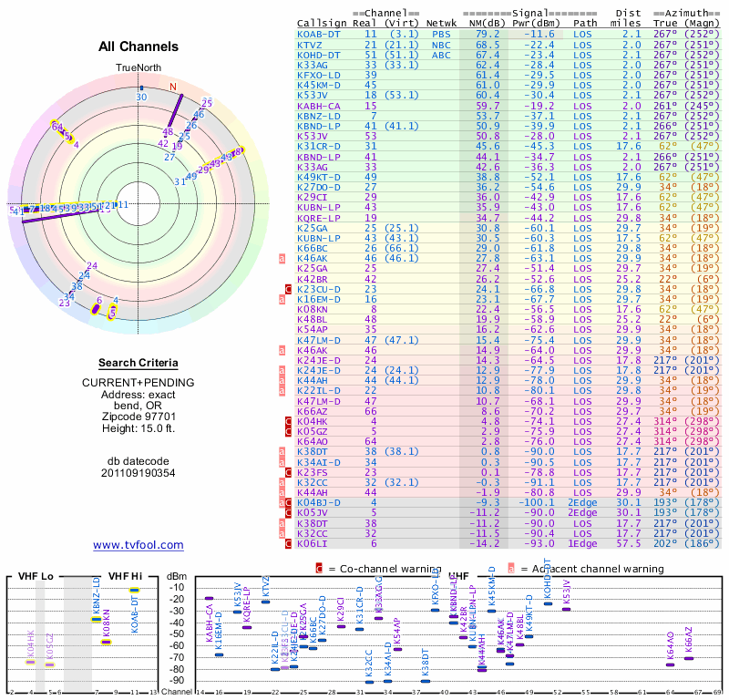Select the K31CR-D callsign in the table
Image resolution: width=729 pixels, height=700 pixels.
pos(318,146)
